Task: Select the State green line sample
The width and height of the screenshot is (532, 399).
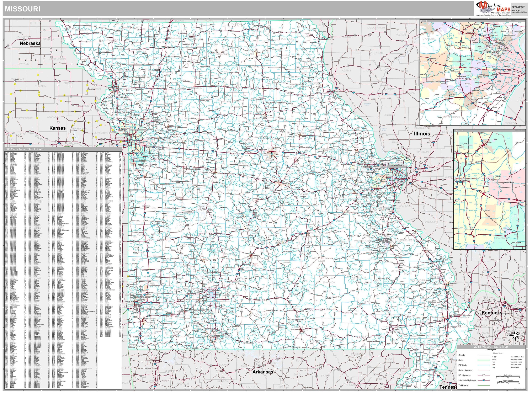Action: click(x=484, y=360)
